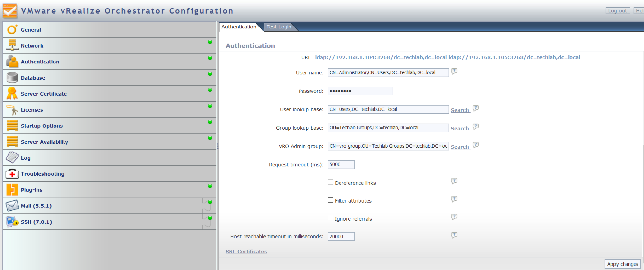Click the Startup Options stacked icon
Image resolution: width=644 pixels, height=270 pixels.
point(12,125)
